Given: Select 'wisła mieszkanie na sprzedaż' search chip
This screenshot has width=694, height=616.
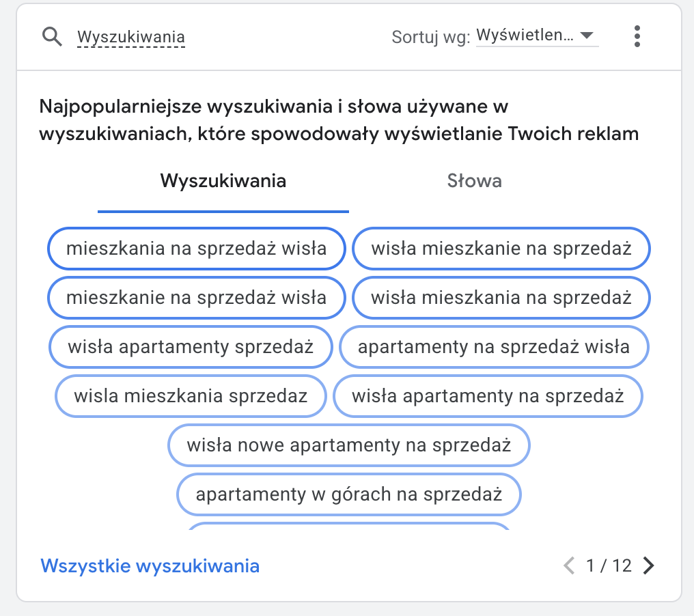Looking at the screenshot, I should 501,249.
